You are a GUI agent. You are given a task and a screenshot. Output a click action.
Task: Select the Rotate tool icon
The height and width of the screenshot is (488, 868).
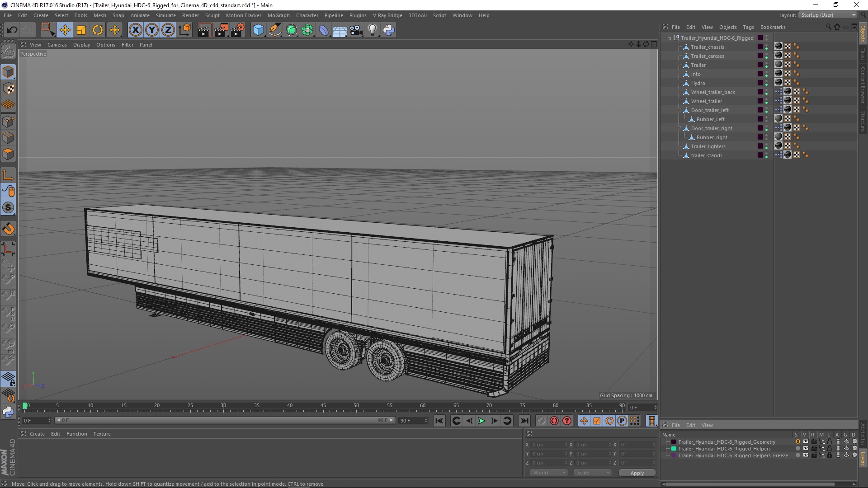pyautogui.click(x=98, y=30)
